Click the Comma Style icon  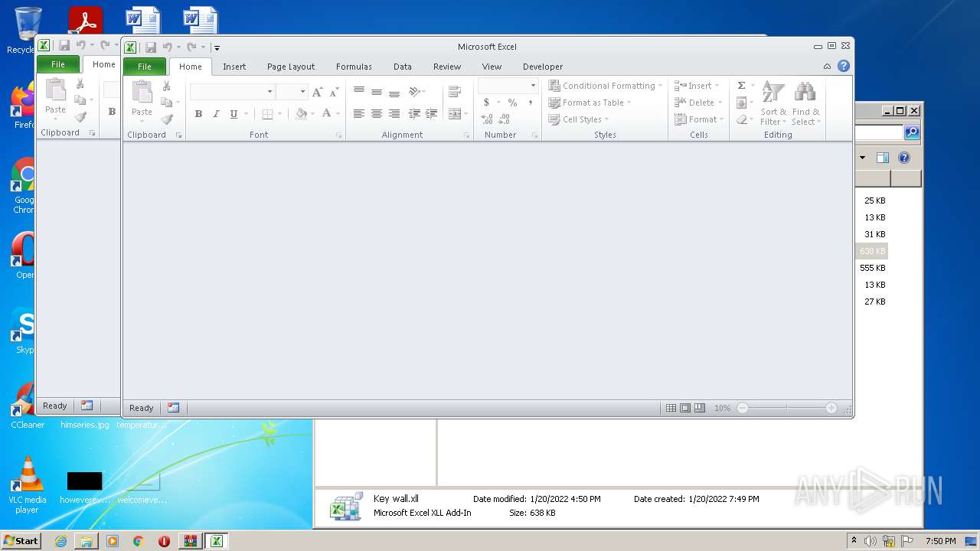(530, 103)
